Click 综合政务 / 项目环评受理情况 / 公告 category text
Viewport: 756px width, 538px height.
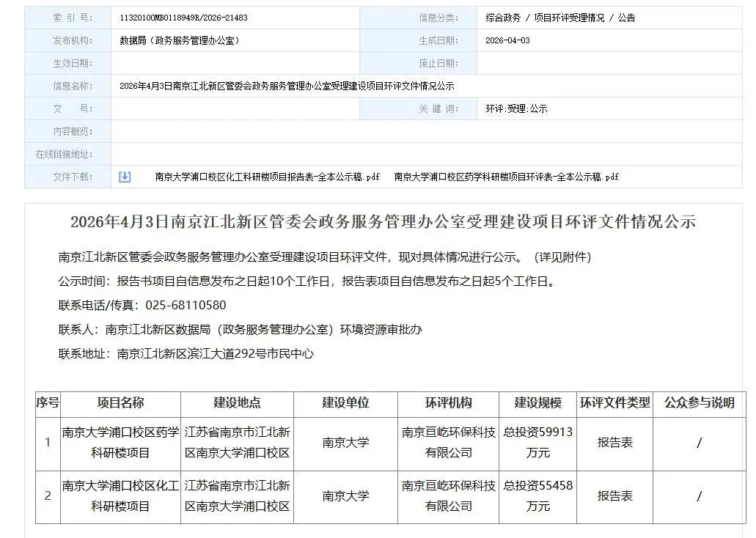tap(560, 18)
